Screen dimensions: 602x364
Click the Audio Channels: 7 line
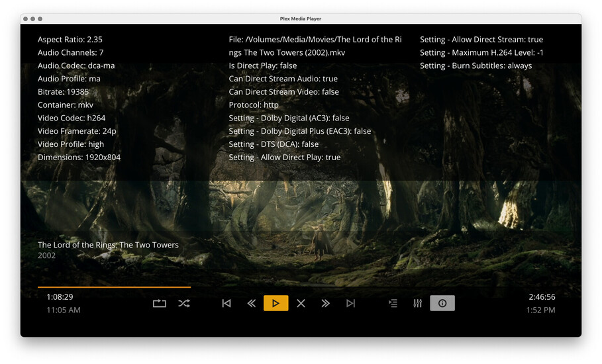coord(71,52)
